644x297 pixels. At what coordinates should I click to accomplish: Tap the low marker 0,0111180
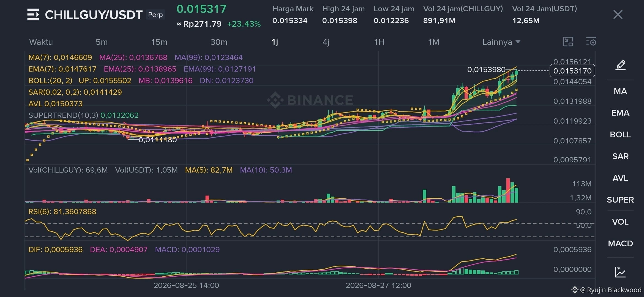(x=157, y=140)
